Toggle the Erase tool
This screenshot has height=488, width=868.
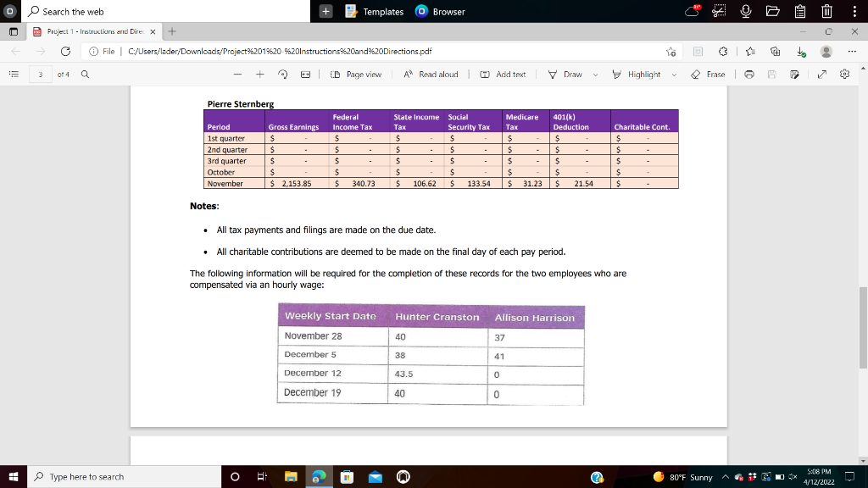tap(708, 75)
